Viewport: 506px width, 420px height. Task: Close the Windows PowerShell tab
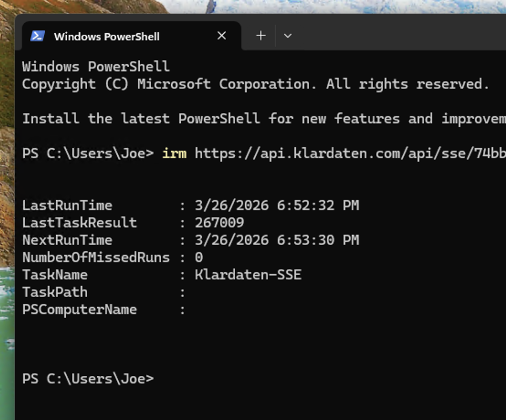click(221, 36)
